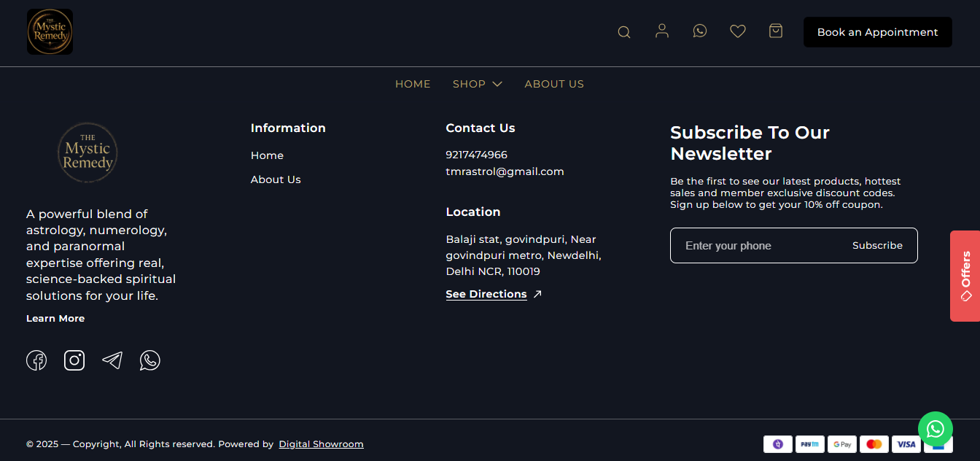Click the Book an Appointment button
The height and width of the screenshot is (461, 980).
click(x=878, y=32)
